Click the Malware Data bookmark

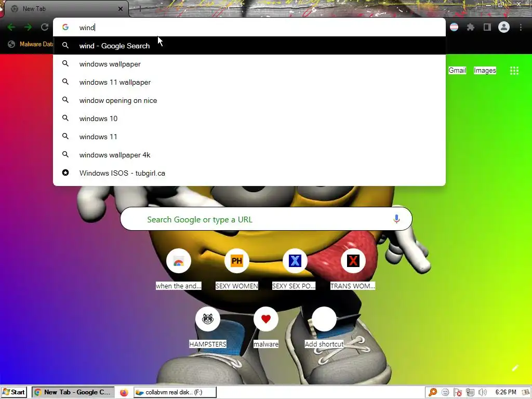[x=31, y=44]
